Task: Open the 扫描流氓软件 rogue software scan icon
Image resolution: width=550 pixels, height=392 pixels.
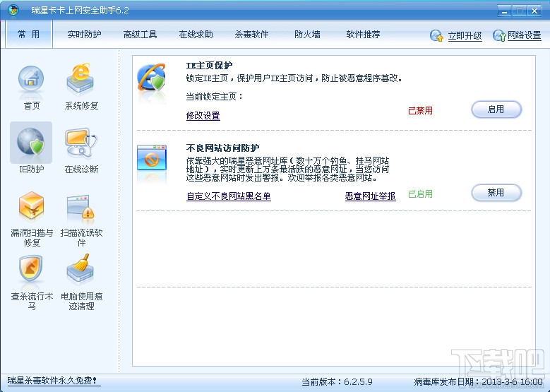Action: point(80,208)
